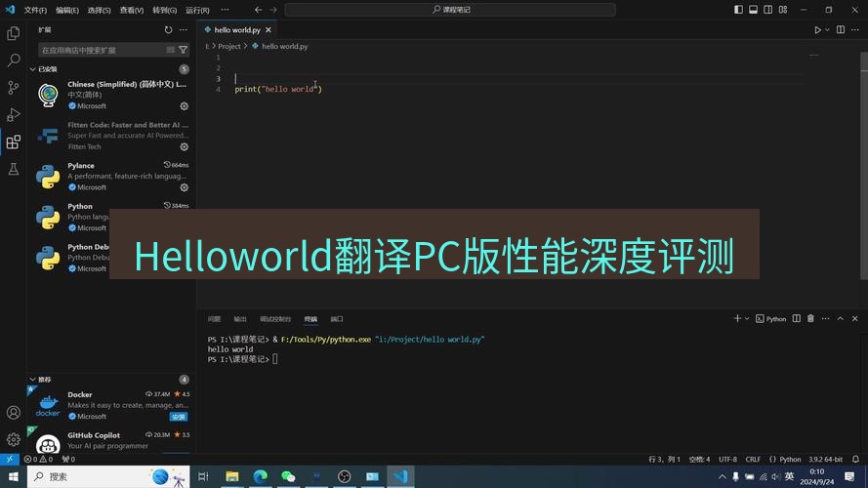
Task: Select the Extensions view icon
Action: click(x=14, y=142)
